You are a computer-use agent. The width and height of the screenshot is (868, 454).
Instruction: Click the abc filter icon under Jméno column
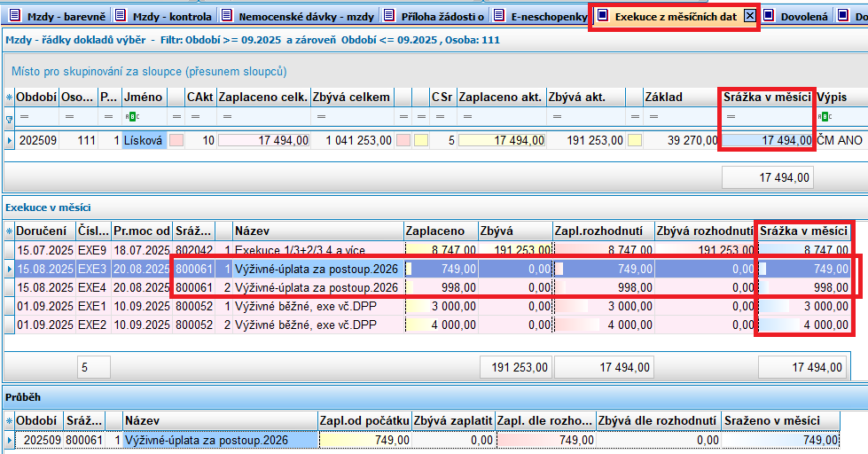(x=130, y=118)
